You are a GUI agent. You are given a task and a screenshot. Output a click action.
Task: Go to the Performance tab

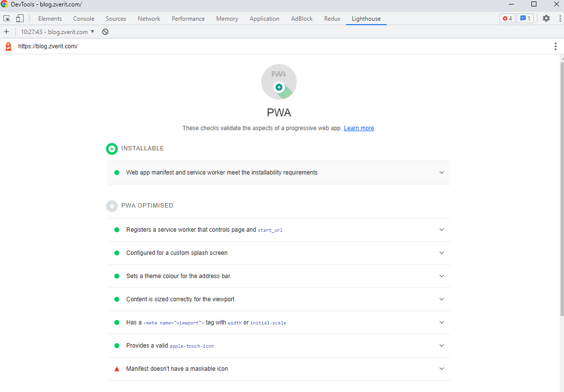pyautogui.click(x=188, y=19)
